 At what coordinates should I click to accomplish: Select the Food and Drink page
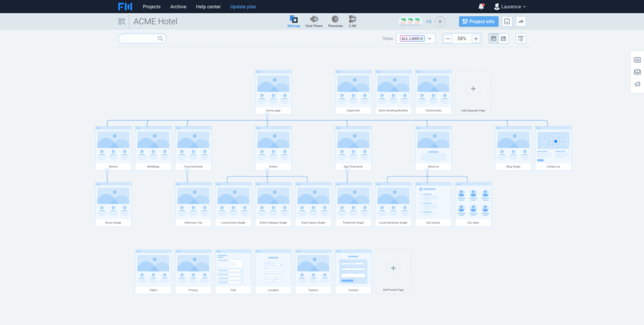[194, 148]
